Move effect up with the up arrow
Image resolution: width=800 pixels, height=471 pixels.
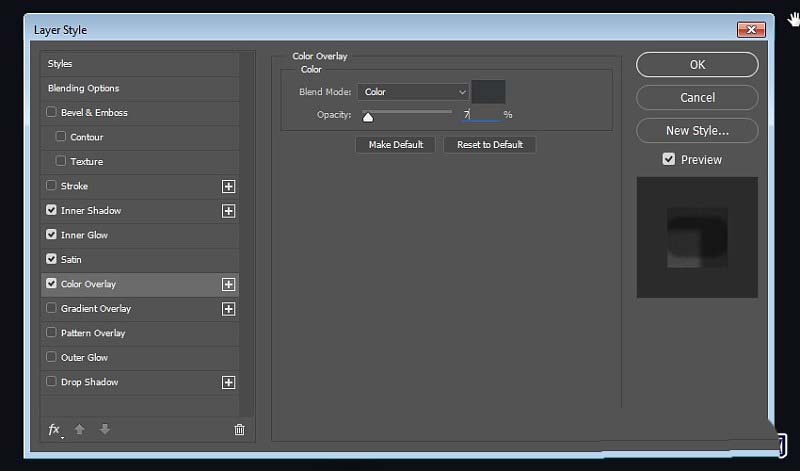(x=80, y=429)
